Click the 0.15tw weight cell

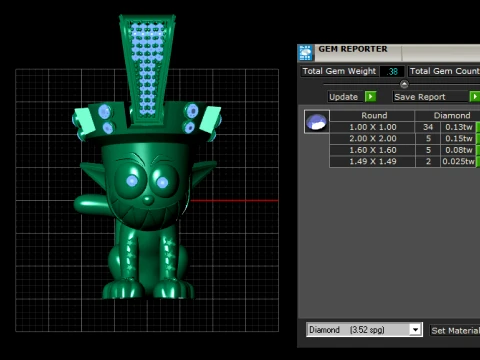coord(458,138)
